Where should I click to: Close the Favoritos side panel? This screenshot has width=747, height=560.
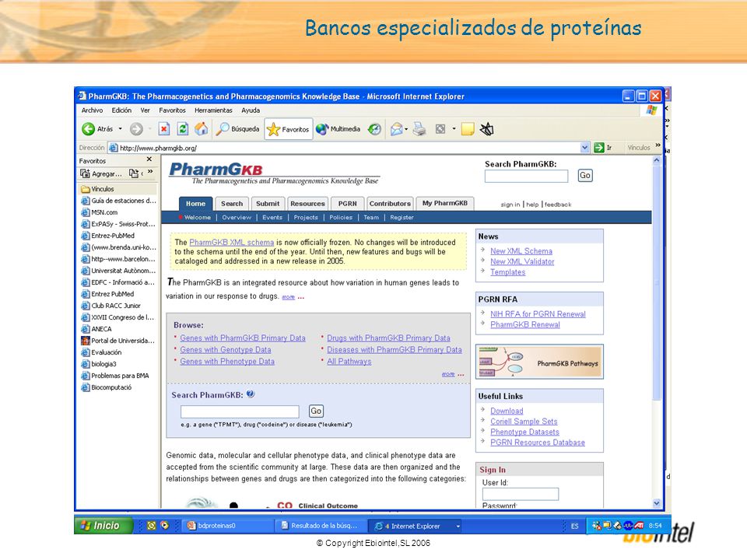coord(149,159)
